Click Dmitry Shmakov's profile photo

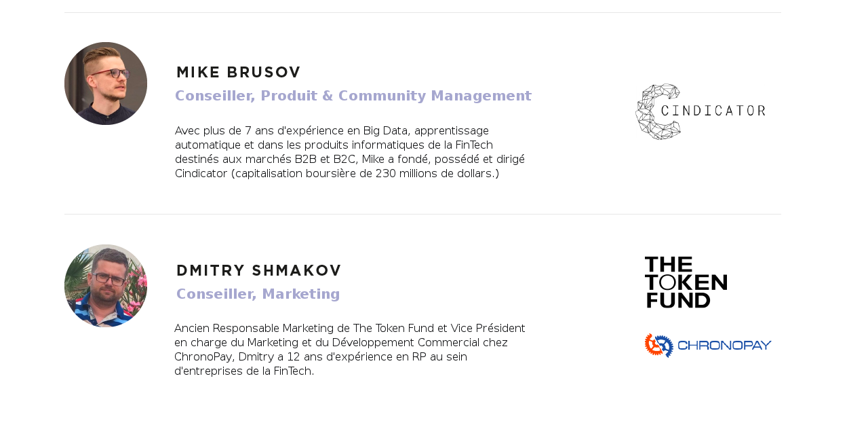(106, 286)
